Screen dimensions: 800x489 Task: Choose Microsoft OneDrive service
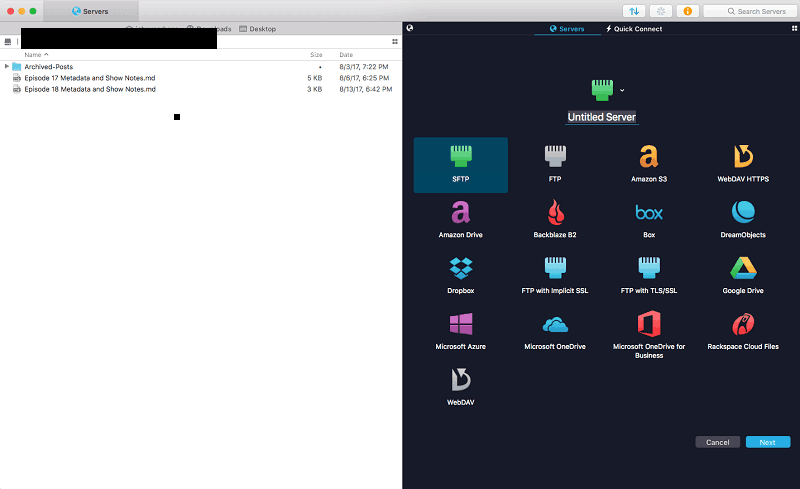(555, 332)
